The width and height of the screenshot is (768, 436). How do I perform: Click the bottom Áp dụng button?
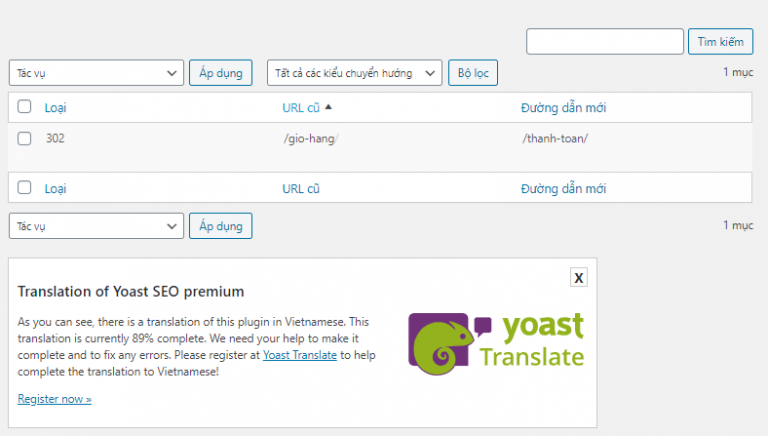point(221,226)
